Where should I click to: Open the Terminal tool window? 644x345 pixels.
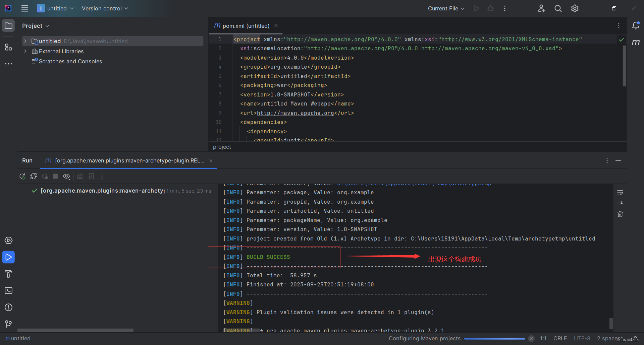(9, 291)
